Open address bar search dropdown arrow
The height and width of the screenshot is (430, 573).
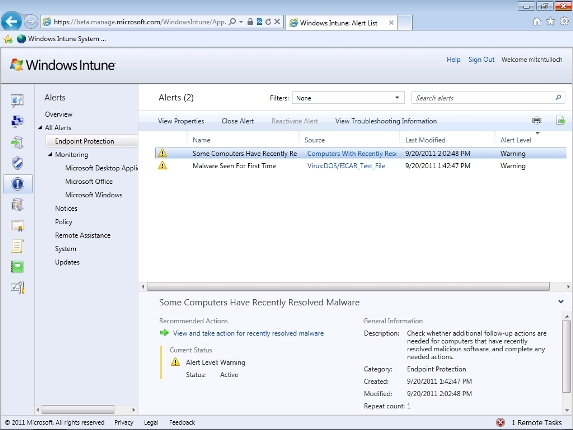coord(241,22)
